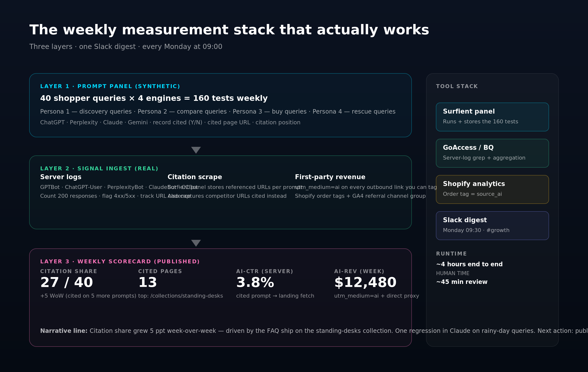This screenshot has width=588, height=372.
Task: Select the "Citation scrape" heading
Action: (x=195, y=177)
